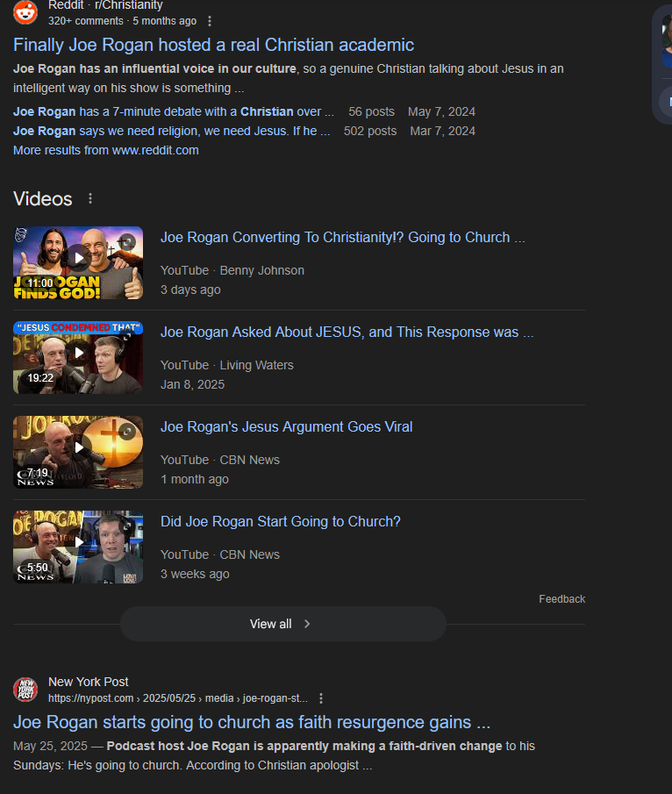Click the '3 days ago' video date
The width and height of the screenshot is (672, 794).
(190, 290)
